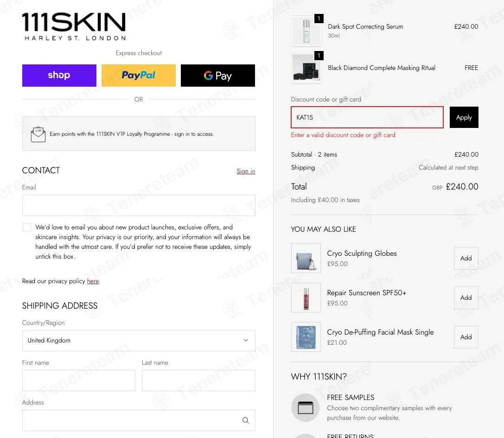Click the Cryo De-Puffing Facial Mask image
The height and width of the screenshot is (438, 504).
click(306, 337)
